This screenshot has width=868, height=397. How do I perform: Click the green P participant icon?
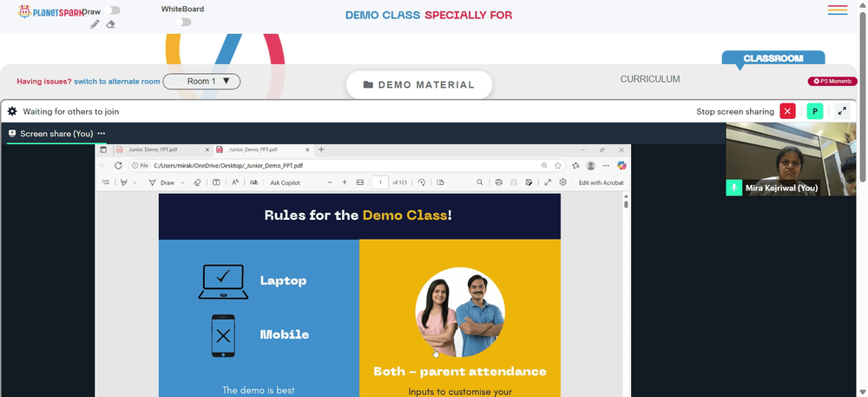pos(814,111)
